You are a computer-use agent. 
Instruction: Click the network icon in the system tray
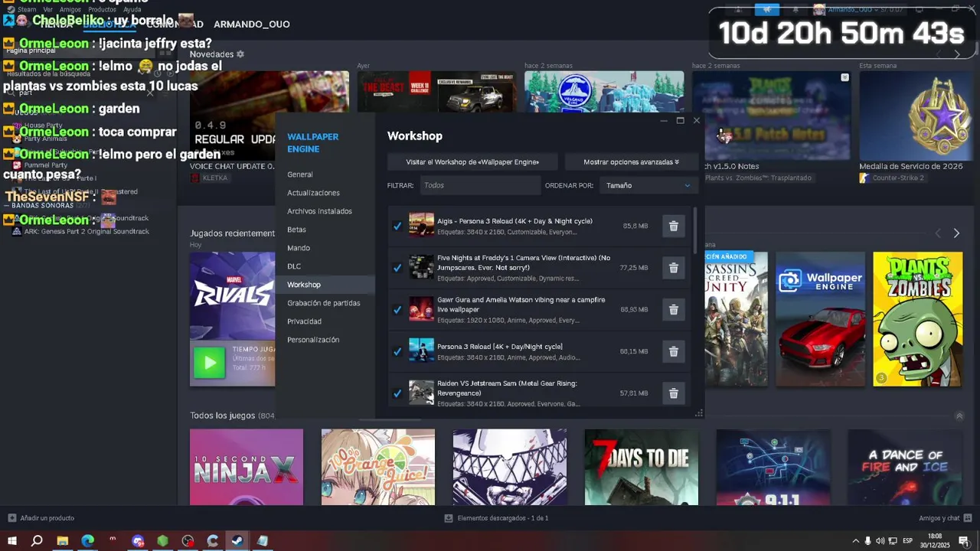coord(893,541)
